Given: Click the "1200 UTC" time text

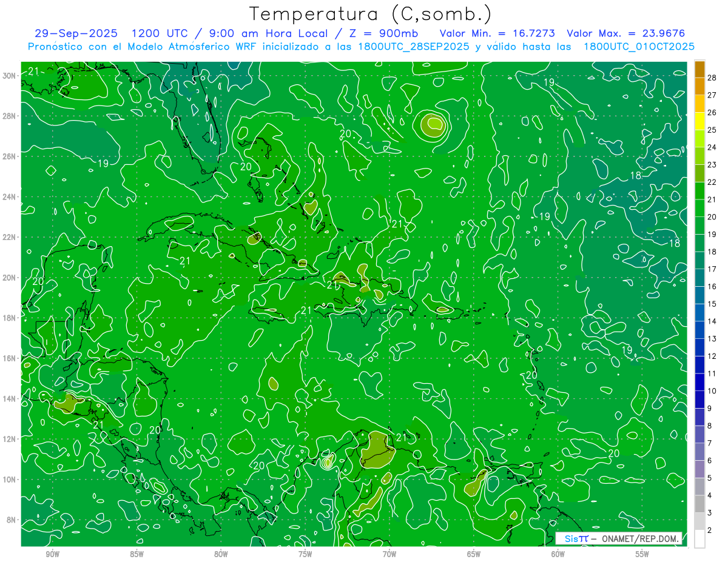Looking at the screenshot, I should (160, 33).
